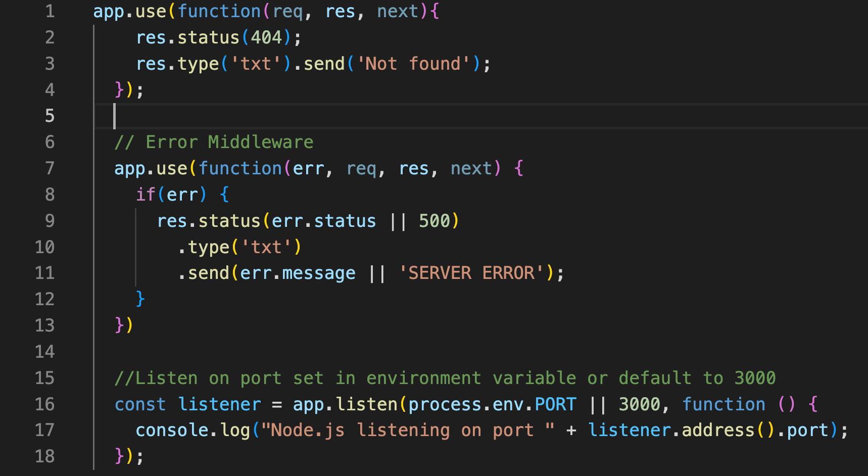Click the 'SERVER ERROR' string
This screenshot has width=868, height=476.
(471, 273)
